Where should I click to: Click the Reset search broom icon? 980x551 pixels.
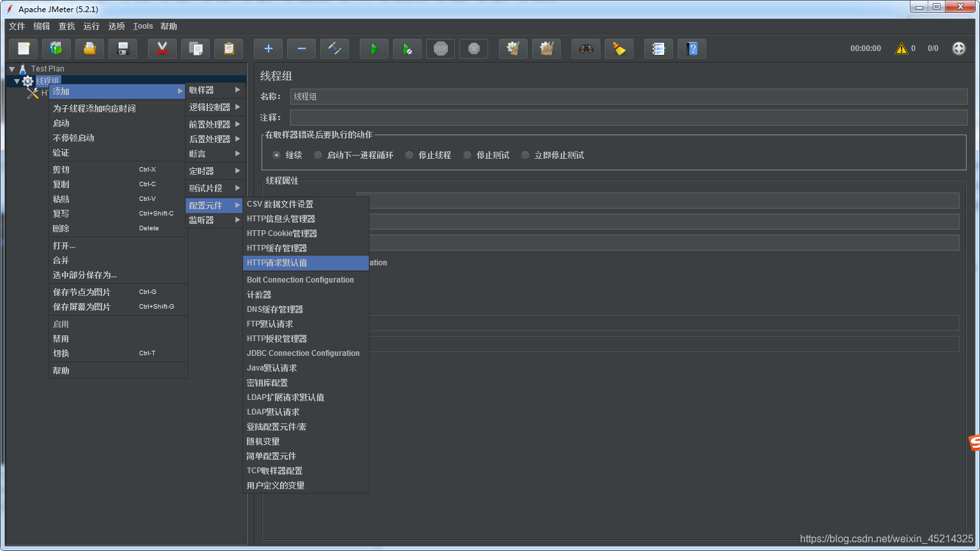point(619,48)
